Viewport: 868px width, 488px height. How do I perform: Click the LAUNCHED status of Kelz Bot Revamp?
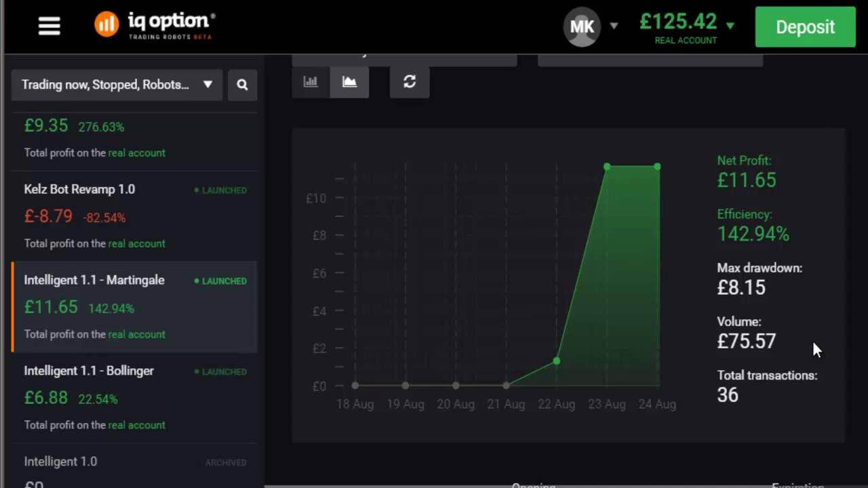click(220, 190)
